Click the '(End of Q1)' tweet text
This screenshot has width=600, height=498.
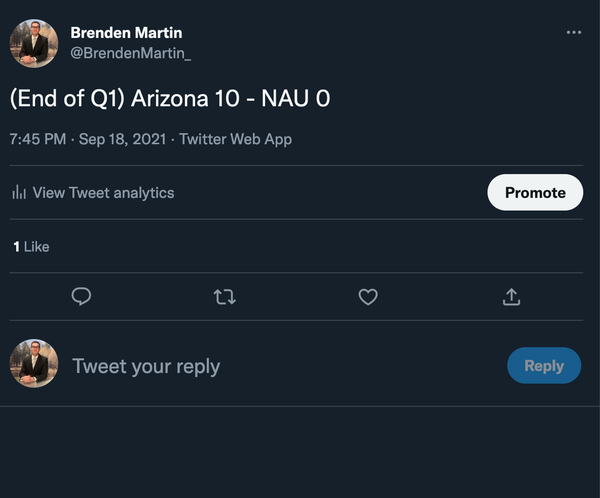(66, 99)
